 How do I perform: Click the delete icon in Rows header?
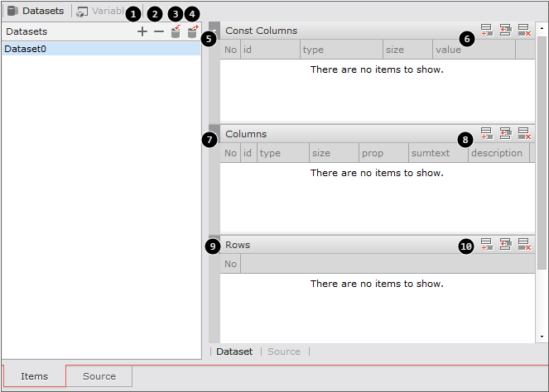pos(523,244)
